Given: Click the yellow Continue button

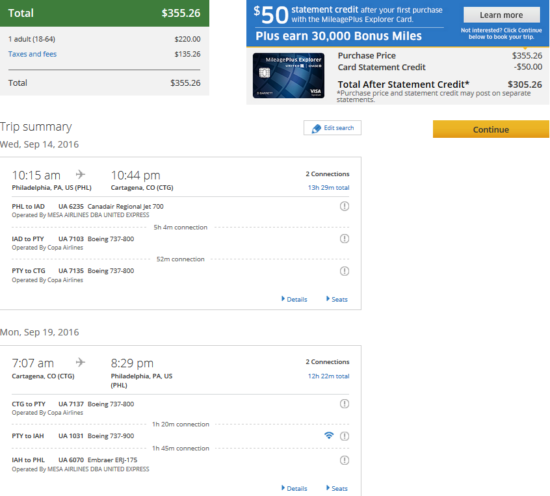Looking at the screenshot, I should (x=491, y=129).
